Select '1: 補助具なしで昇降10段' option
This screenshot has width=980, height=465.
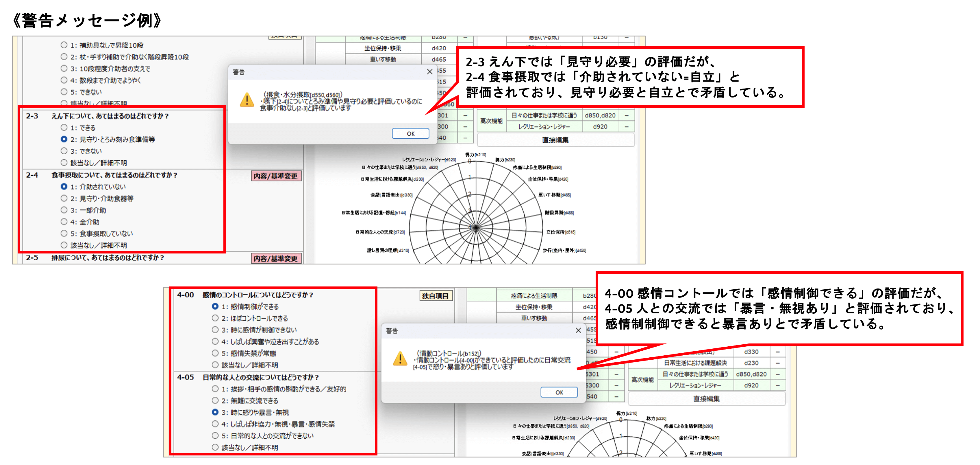click(x=64, y=45)
